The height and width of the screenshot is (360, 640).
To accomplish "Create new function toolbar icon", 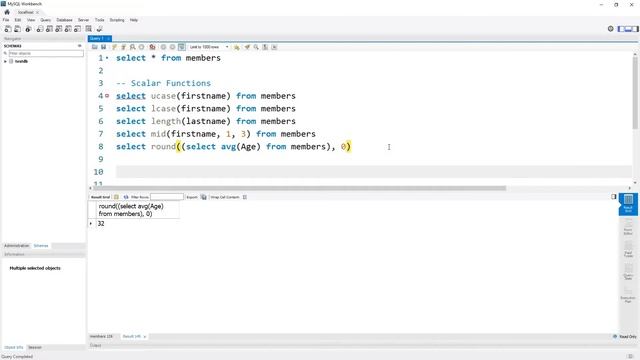I will (x=77, y=29).
